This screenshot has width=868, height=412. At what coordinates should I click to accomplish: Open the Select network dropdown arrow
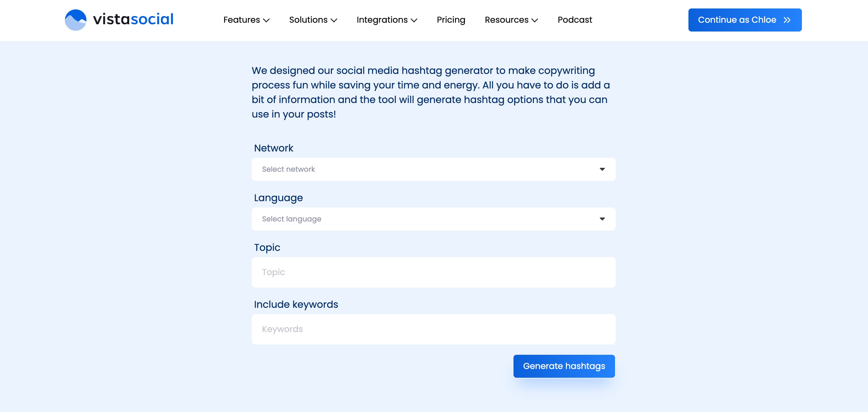tap(602, 169)
